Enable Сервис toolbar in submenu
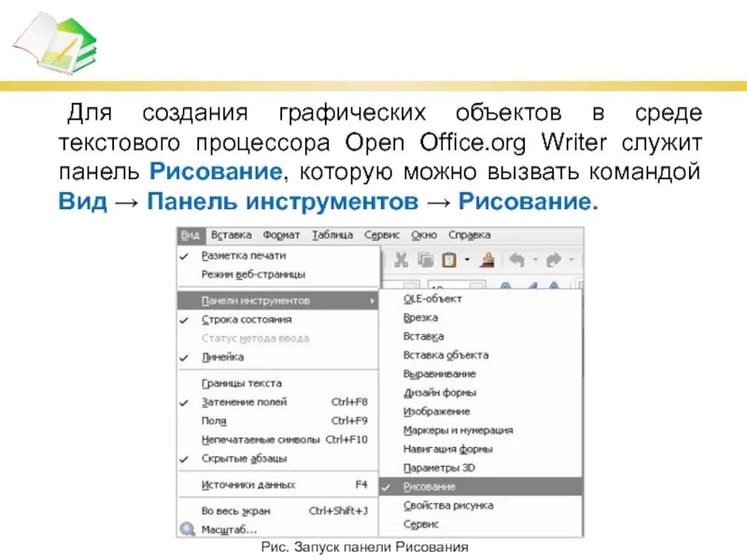Screen dimensions: 747x560 tap(481, 525)
